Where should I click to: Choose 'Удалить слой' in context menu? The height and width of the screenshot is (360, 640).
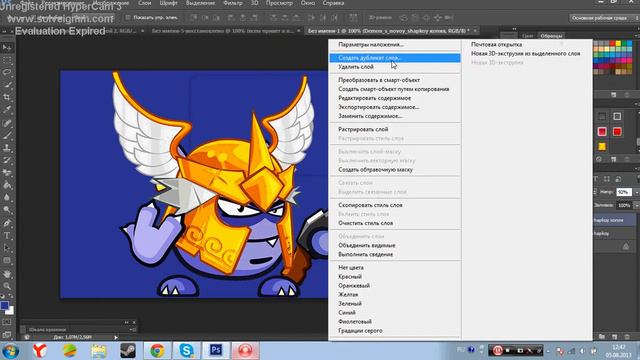[395, 67]
